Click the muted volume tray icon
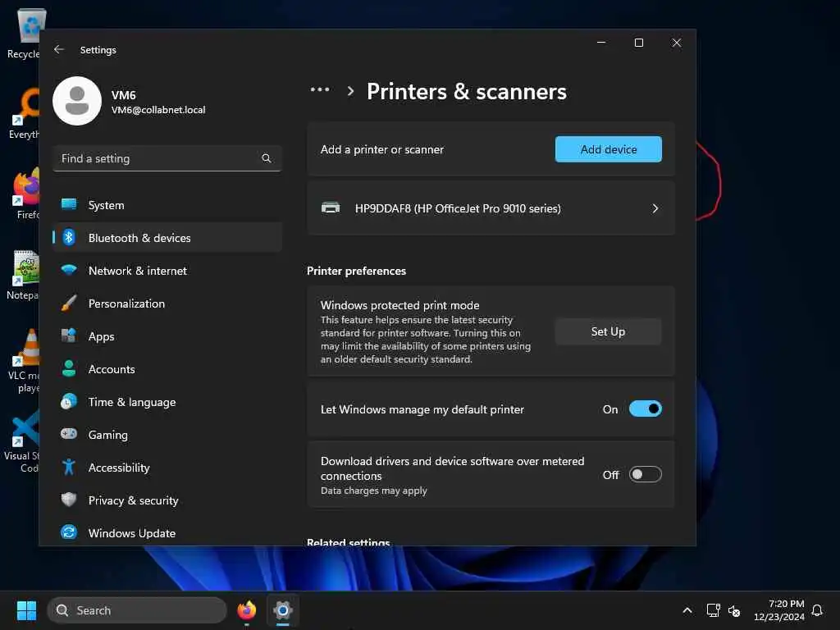840x630 pixels. 734,610
